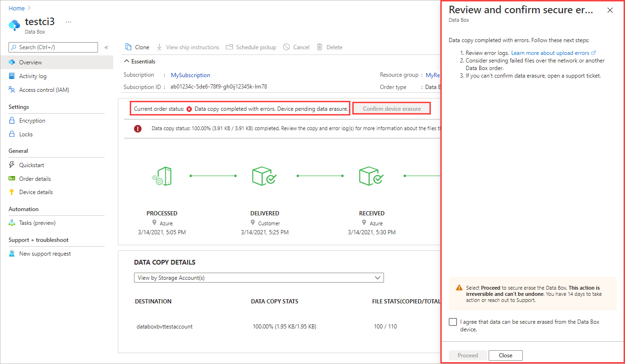The width and height of the screenshot is (625, 364).
Task: Click the databoxbvttestaccount destination entry
Action: point(164,327)
